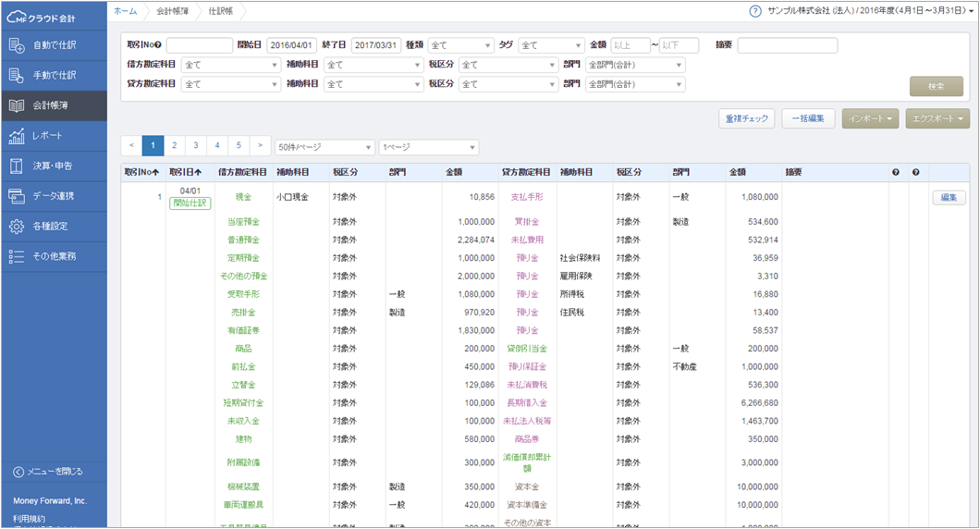Click the help question mark icon
The width and height of the screenshot is (980, 529).
click(755, 11)
